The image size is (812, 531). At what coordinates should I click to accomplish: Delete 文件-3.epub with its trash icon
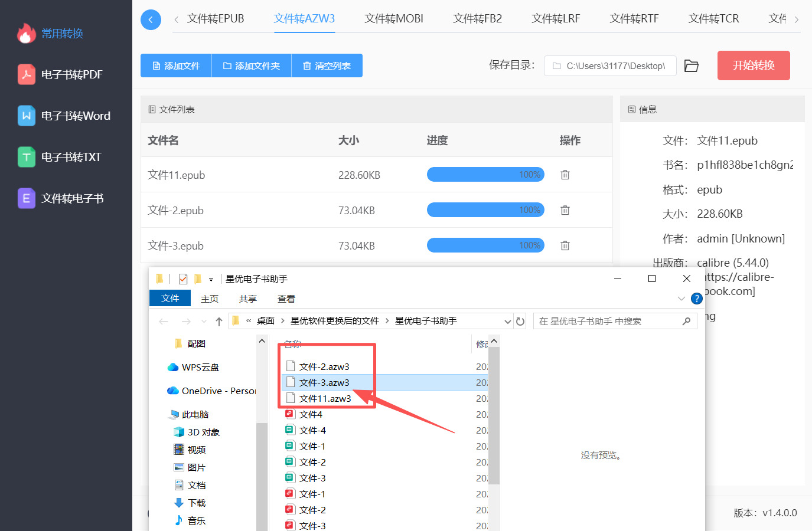click(565, 245)
